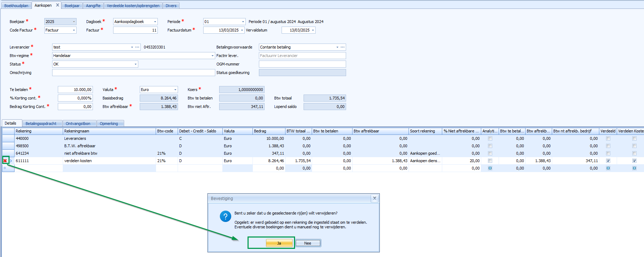Open Leverancier lookup via ellipsis button
This screenshot has height=257, width=644.
click(137, 47)
